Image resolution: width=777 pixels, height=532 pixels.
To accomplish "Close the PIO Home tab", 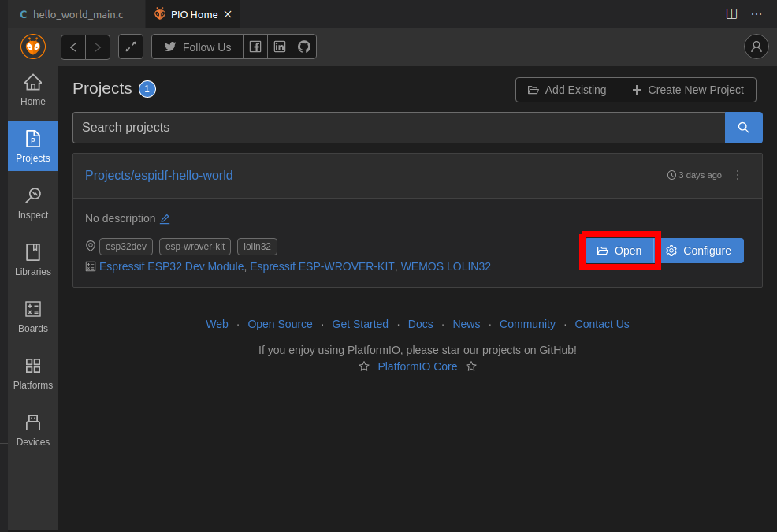I will pyautogui.click(x=228, y=14).
